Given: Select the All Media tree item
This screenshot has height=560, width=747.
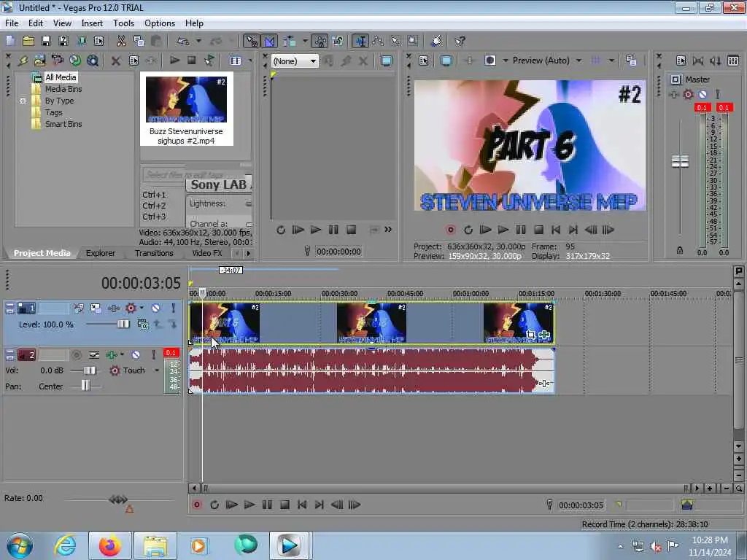Looking at the screenshot, I should (x=61, y=77).
